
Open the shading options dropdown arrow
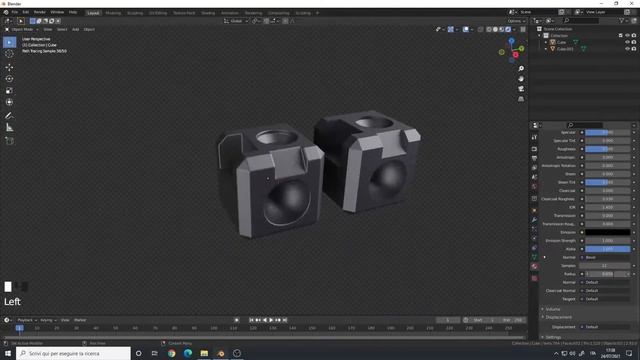pyautogui.click(x=514, y=29)
